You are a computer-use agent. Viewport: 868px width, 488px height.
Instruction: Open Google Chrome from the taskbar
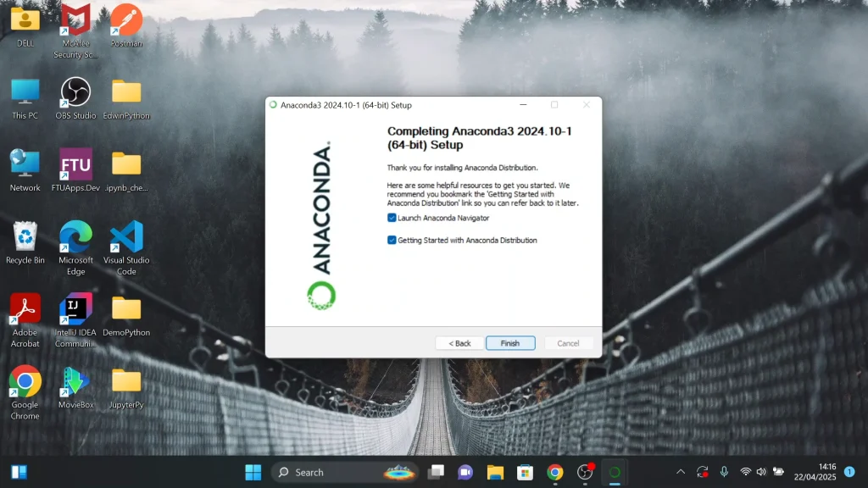coord(554,472)
